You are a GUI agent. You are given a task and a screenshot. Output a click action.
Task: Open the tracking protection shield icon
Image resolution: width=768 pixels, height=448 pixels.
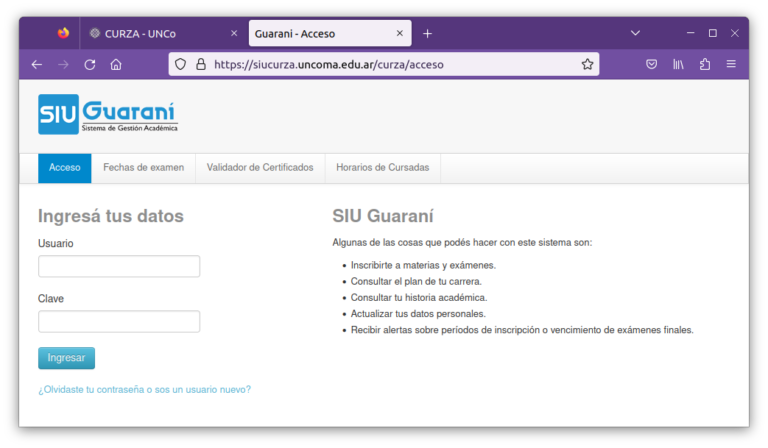pos(181,64)
